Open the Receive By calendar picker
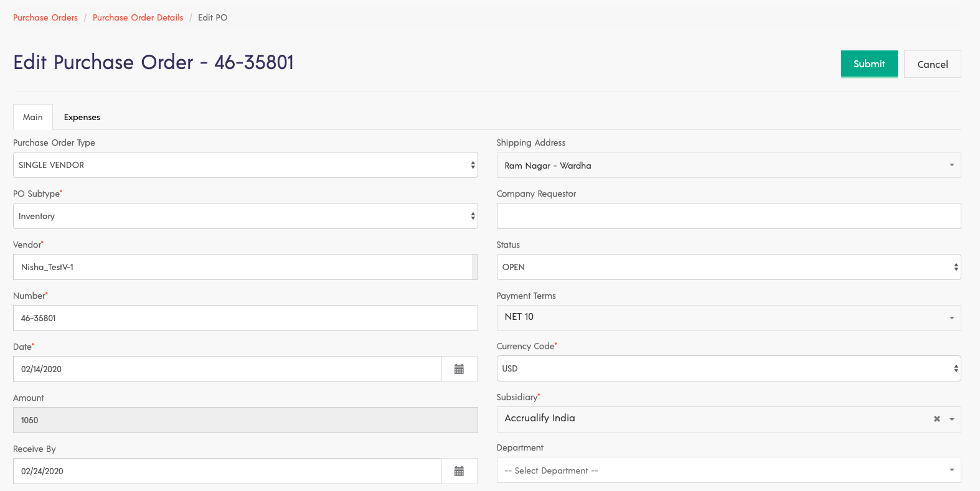The height and width of the screenshot is (491, 980). [459, 471]
